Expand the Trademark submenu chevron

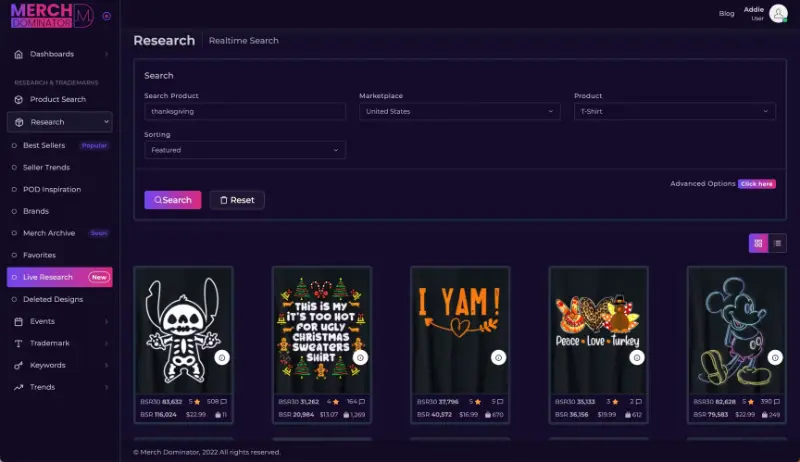click(x=106, y=343)
